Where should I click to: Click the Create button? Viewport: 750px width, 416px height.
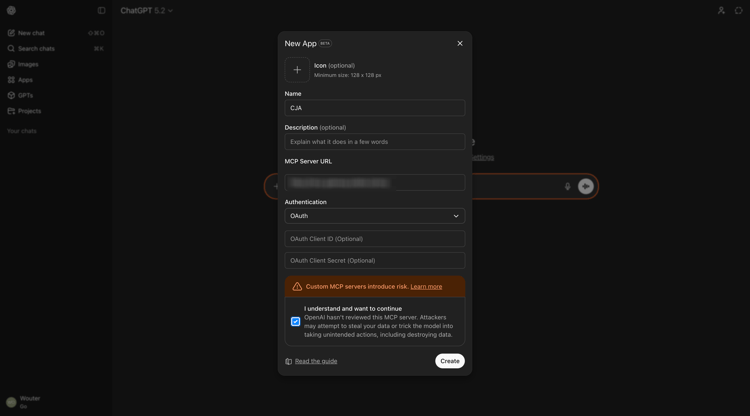coord(450,361)
